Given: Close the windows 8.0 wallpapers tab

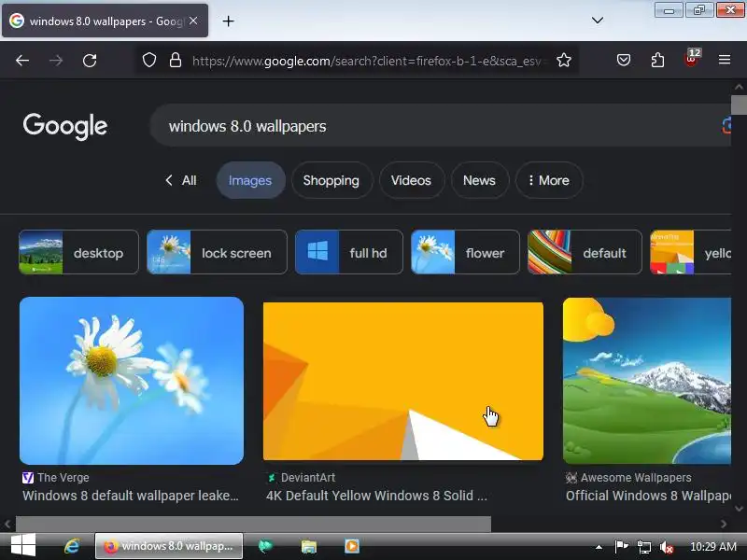Looking at the screenshot, I should 193,21.
